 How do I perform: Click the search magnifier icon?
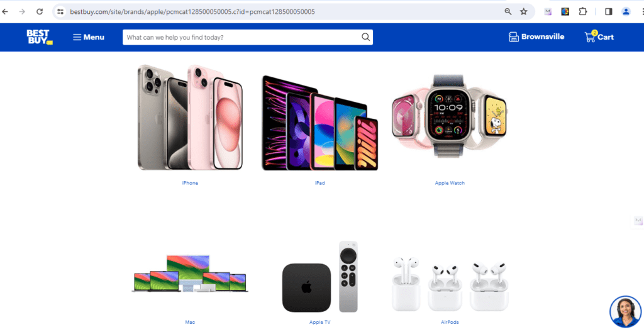click(x=365, y=37)
